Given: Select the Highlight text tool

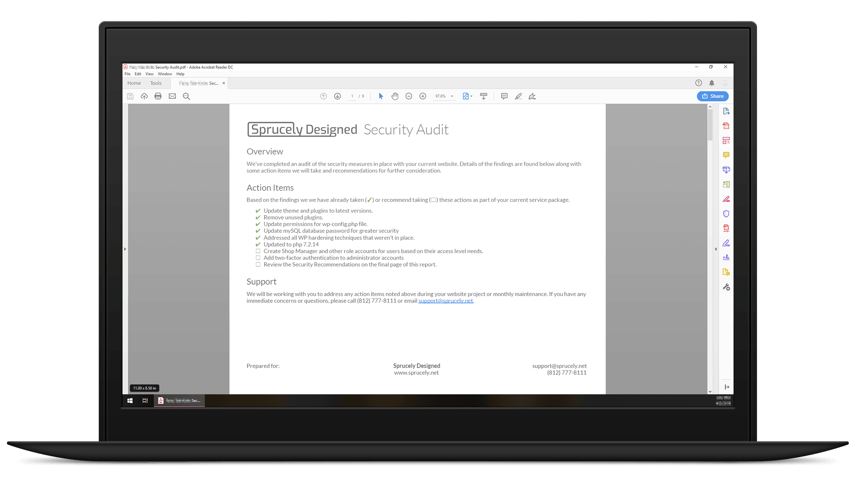Looking at the screenshot, I should (518, 96).
